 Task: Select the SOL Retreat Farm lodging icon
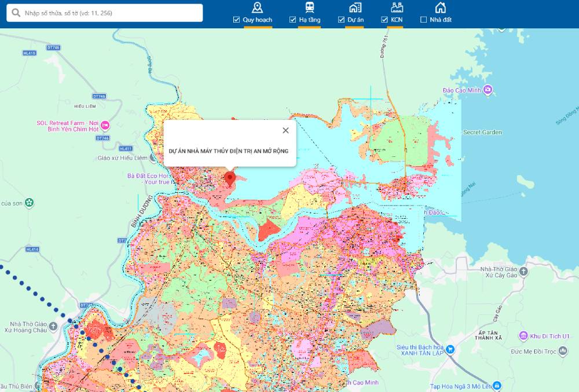tap(105, 125)
